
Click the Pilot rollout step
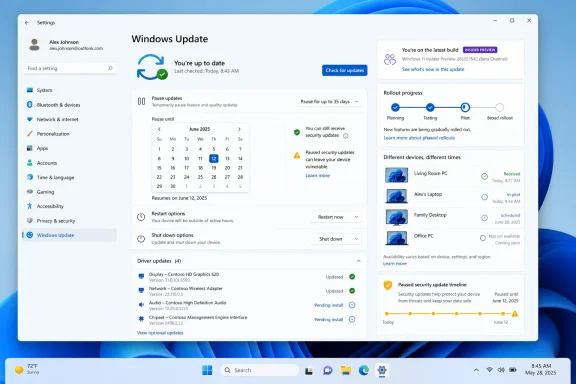pos(465,108)
